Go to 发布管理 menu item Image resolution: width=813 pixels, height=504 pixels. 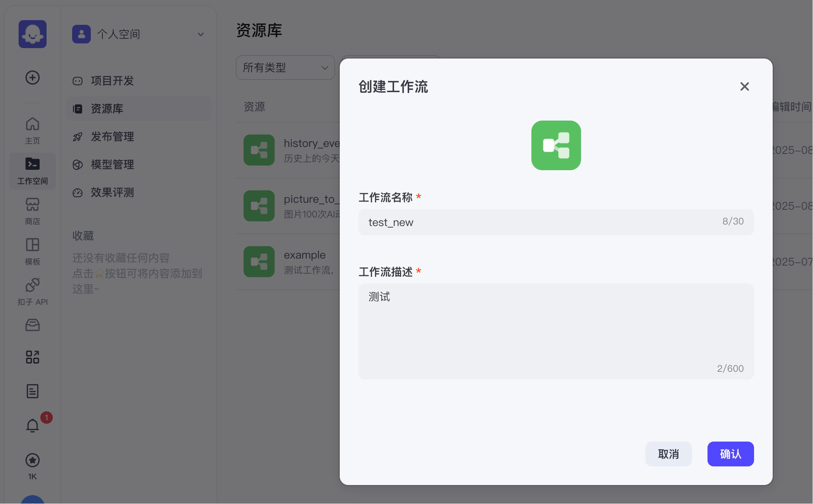[x=112, y=136]
